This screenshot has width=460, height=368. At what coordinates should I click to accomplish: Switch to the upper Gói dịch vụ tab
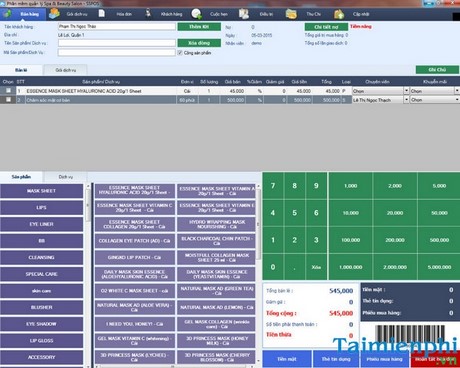65,70
